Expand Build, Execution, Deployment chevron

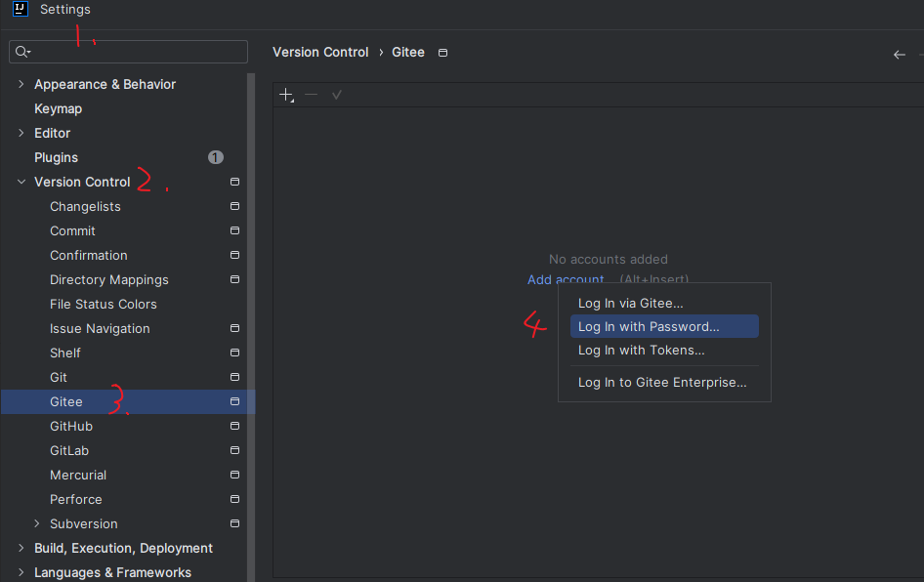[x=21, y=548]
